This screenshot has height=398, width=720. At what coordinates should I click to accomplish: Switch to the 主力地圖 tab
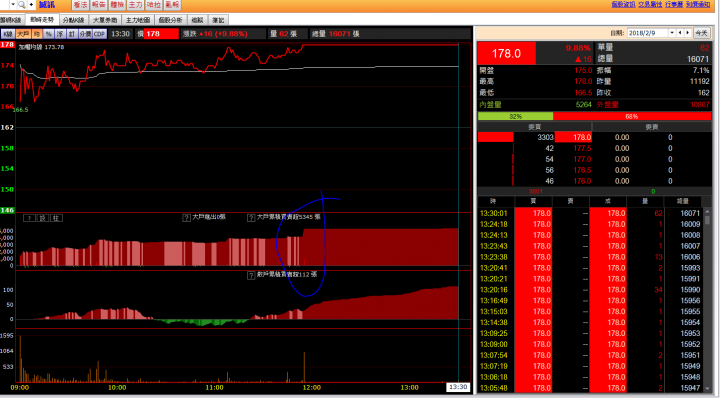(x=138, y=20)
